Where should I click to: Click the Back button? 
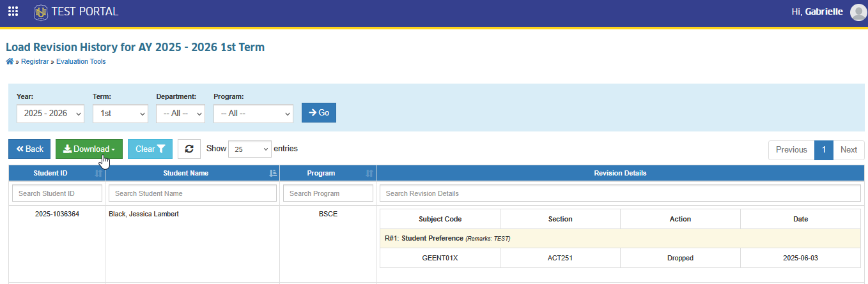tap(29, 149)
